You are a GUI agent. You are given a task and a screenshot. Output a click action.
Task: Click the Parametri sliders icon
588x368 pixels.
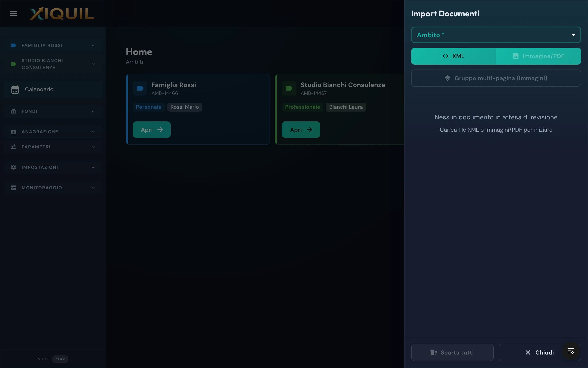(14, 147)
